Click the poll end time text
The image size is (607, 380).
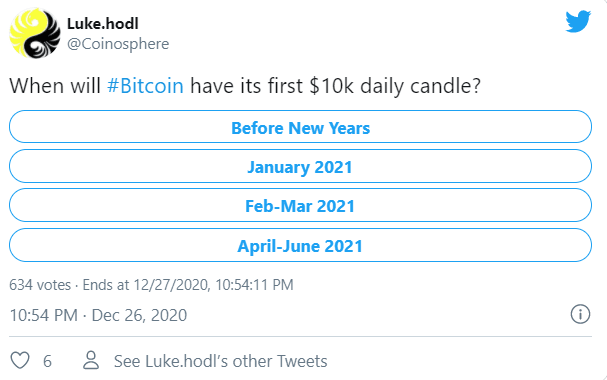click(x=188, y=285)
